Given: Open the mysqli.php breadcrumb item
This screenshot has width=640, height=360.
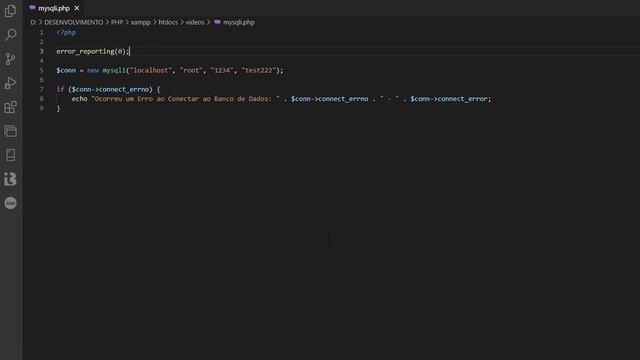Looking at the screenshot, I should (239, 22).
